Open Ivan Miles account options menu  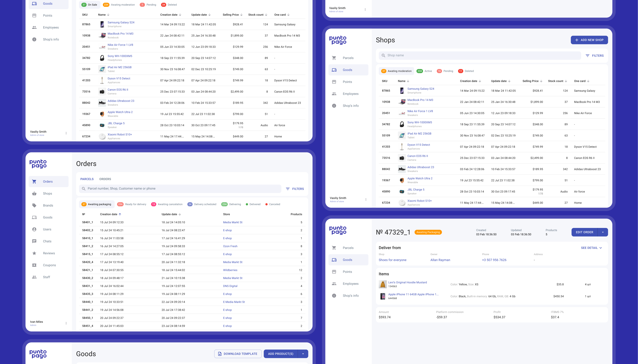point(66,323)
